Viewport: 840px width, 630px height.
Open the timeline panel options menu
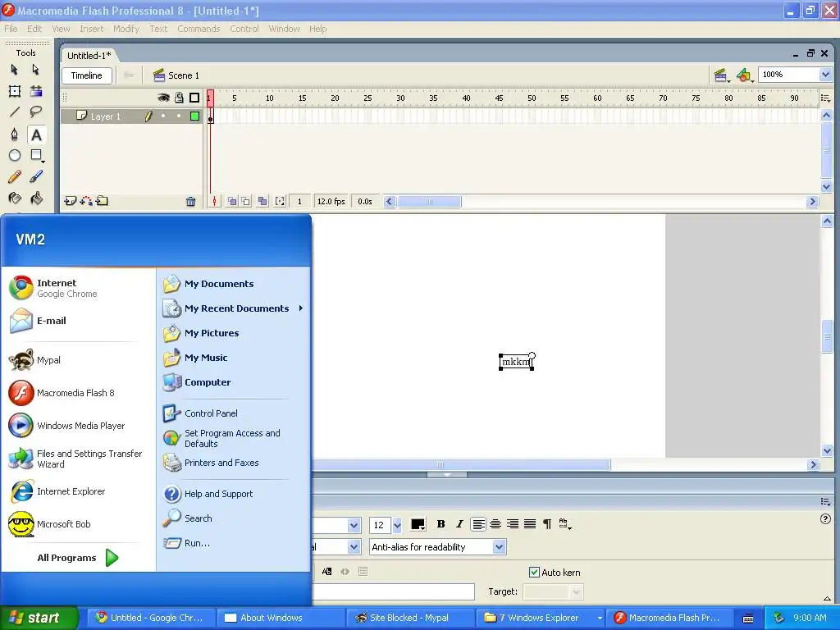click(x=825, y=98)
